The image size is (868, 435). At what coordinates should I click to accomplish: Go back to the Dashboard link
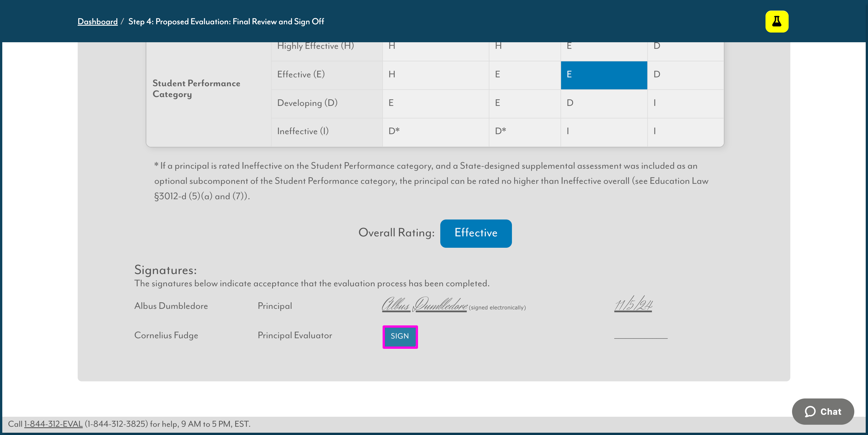click(97, 22)
